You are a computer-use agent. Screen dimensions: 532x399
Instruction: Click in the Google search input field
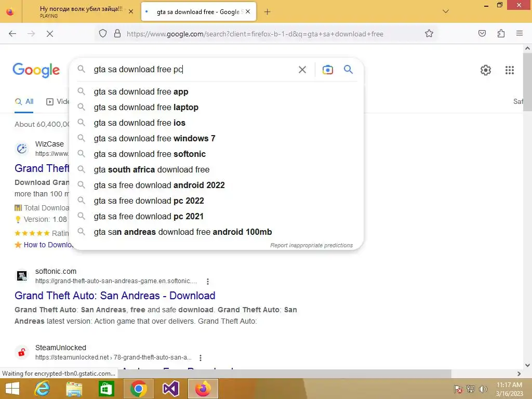click(x=193, y=70)
